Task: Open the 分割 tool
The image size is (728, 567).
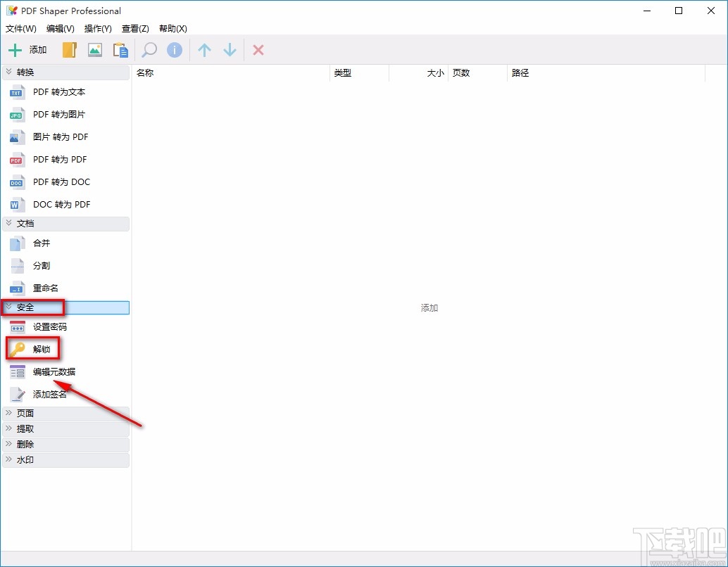Action: click(x=41, y=265)
